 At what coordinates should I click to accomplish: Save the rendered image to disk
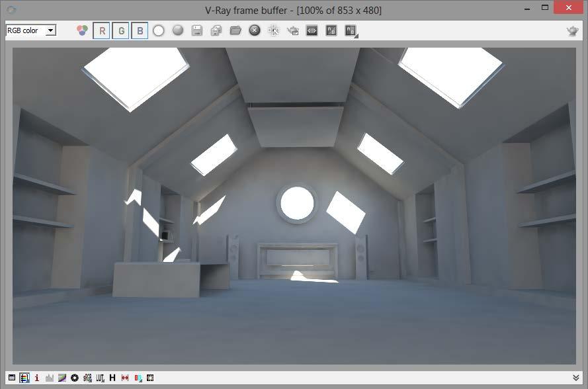196,30
